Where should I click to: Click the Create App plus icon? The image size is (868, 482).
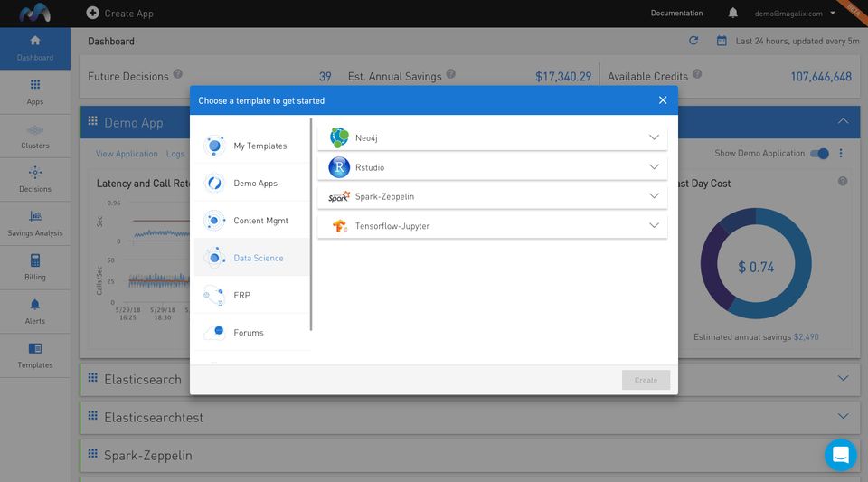pyautogui.click(x=92, y=13)
